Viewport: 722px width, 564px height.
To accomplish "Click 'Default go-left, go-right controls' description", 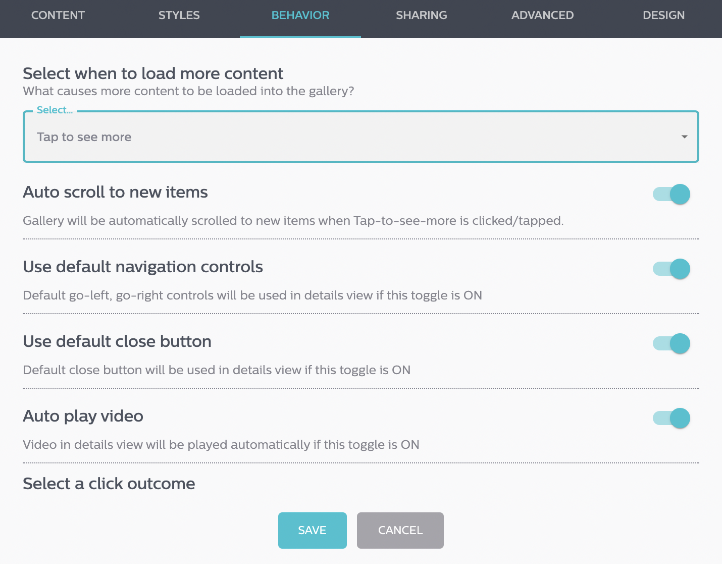I will point(252,295).
